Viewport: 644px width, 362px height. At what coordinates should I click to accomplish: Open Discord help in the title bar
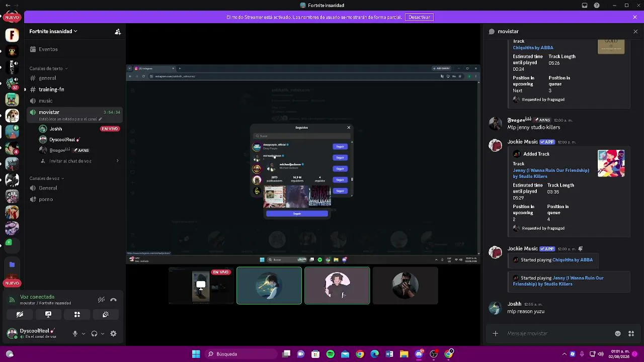pyautogui.click(x=597, y=6)
